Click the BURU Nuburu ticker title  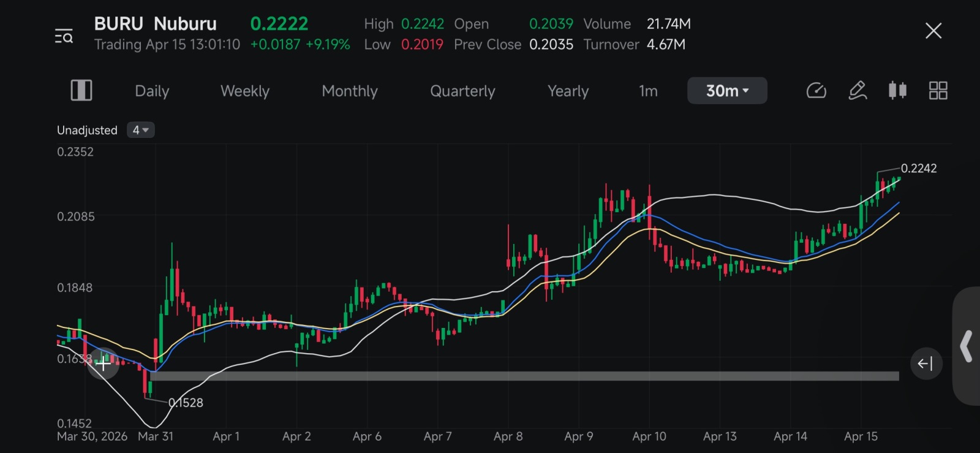point(155,23)
